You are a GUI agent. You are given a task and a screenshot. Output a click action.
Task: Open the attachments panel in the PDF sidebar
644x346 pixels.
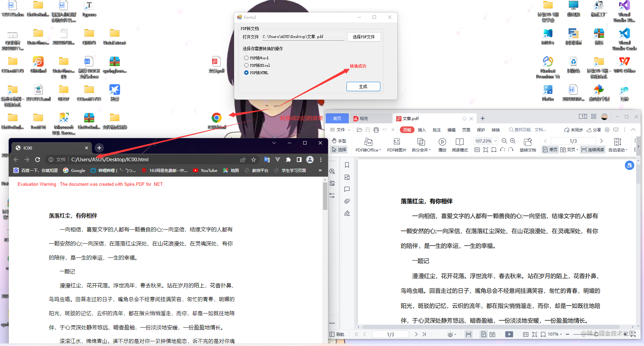347,201
